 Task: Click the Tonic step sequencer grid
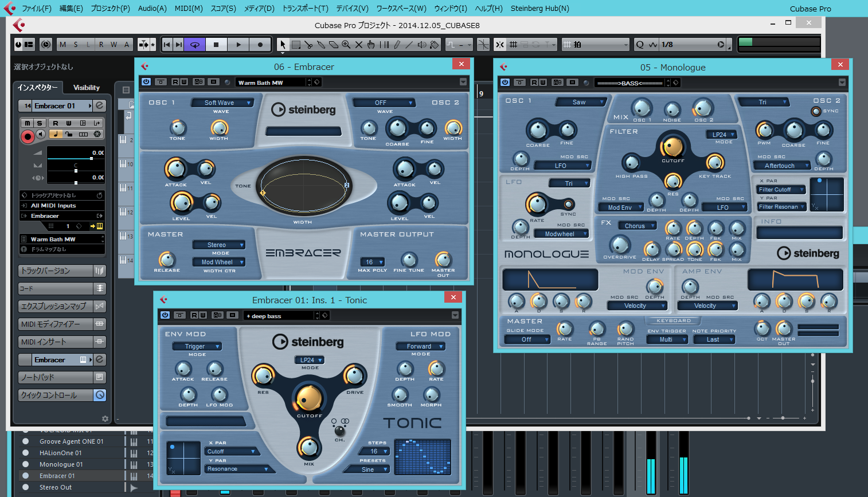click(x=423, y=457)
